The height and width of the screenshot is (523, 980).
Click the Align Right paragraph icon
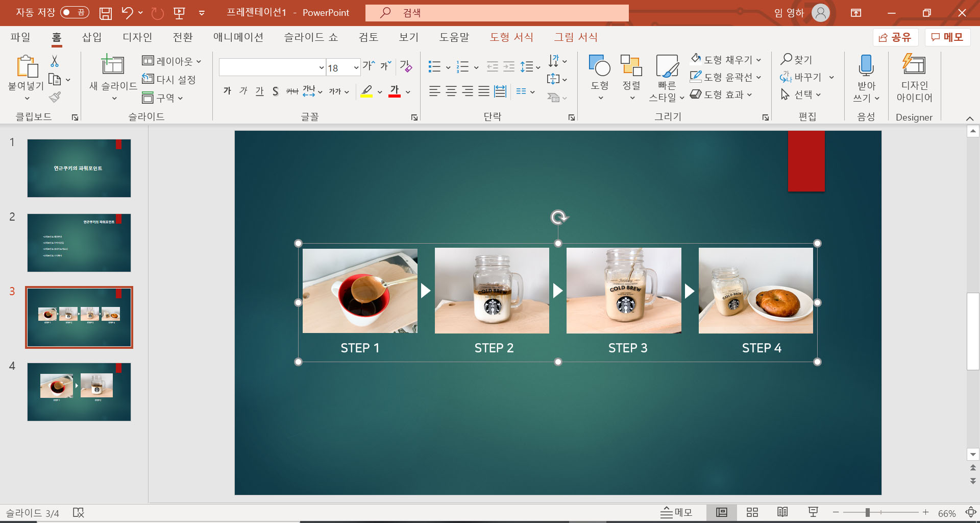[x=468, y=91]
